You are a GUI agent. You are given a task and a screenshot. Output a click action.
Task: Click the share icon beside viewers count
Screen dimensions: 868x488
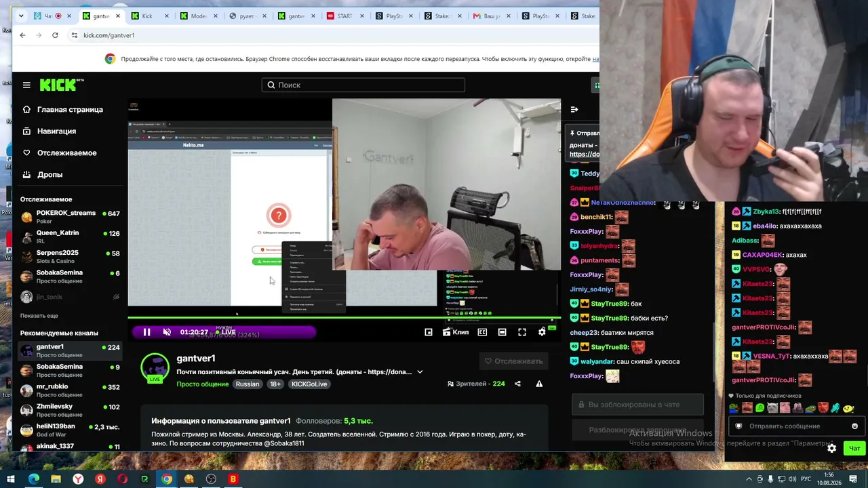tap(517, 384)
